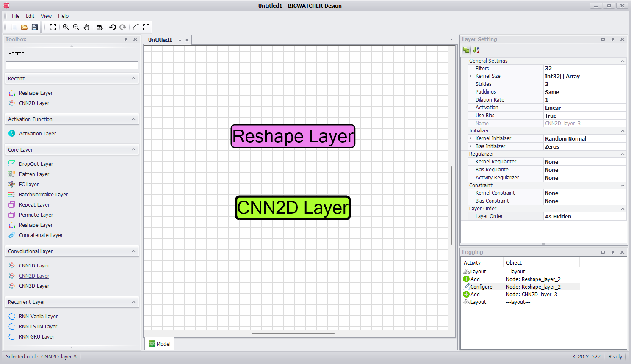Open a file with the folder icon
Viewport: 631px width, 364px height.
pos(25,27)
